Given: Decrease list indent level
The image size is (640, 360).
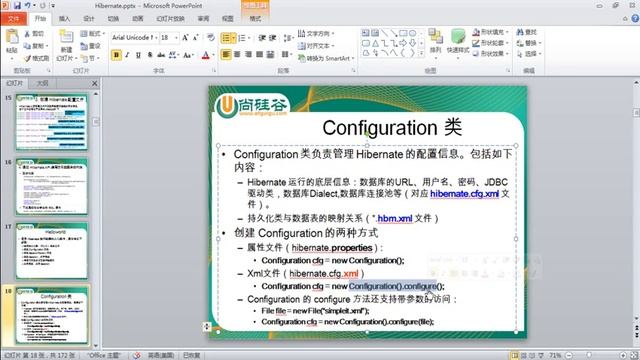Looking at the screenshot, I should click(262, 38).
